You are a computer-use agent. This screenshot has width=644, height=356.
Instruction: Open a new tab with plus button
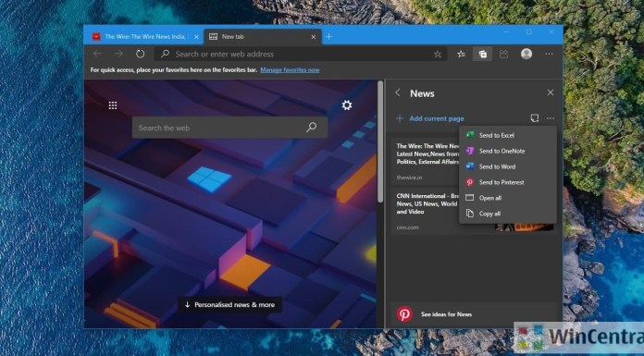click(x=329, y=37)
